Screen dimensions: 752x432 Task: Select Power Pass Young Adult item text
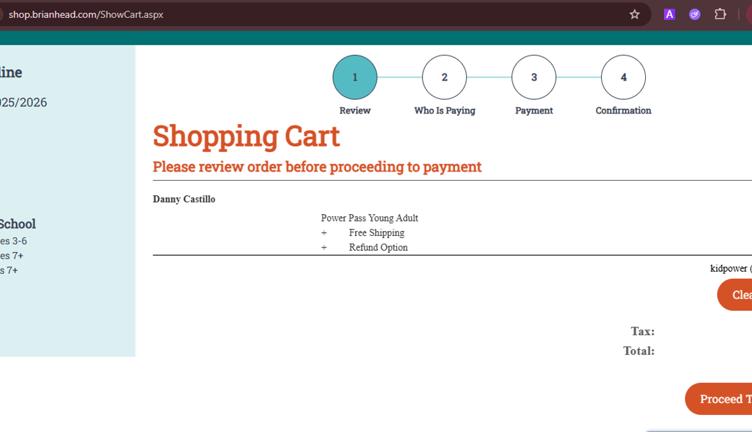click(369, 218)
